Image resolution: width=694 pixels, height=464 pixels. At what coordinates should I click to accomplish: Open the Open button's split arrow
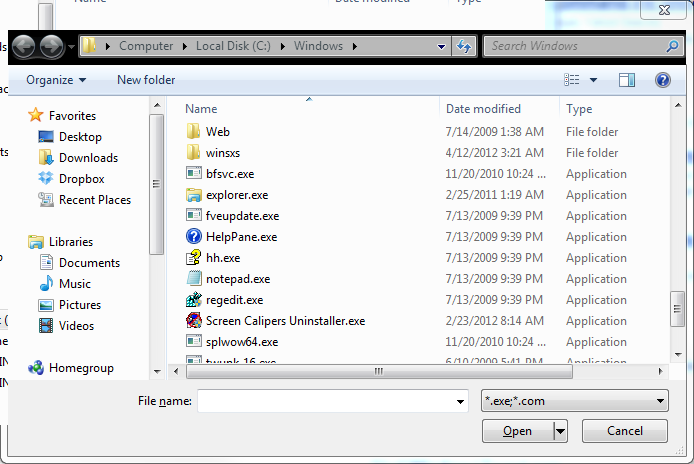pos(560,431)
